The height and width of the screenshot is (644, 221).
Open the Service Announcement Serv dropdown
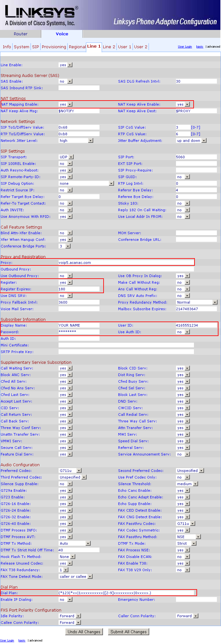183,454
